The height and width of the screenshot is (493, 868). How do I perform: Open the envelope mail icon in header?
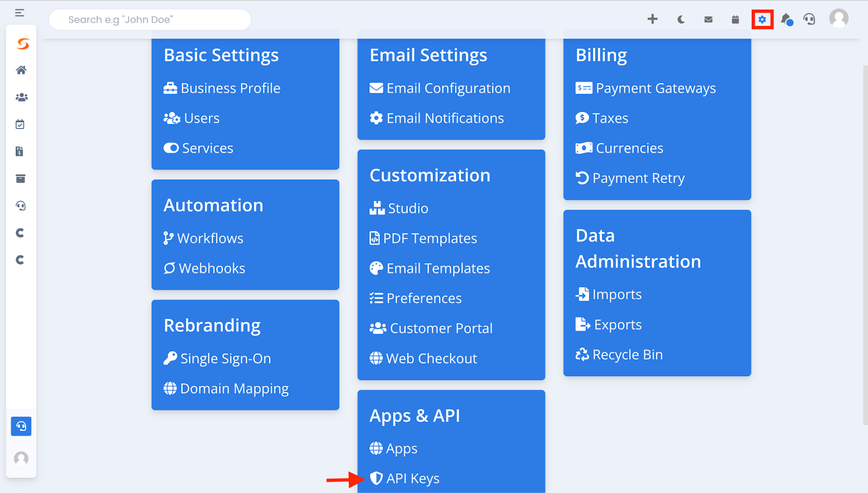(709, 20)
